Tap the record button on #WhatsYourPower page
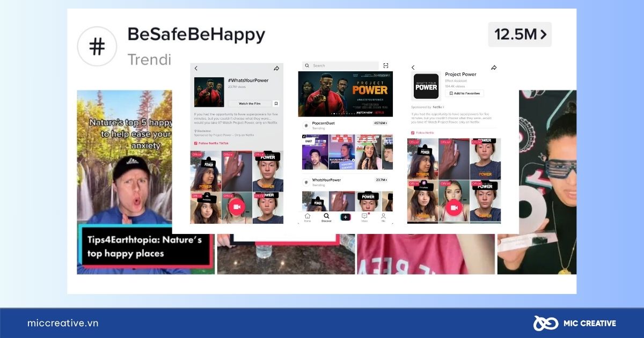Screen dimensions: 644x338 (x=237, y=207)
